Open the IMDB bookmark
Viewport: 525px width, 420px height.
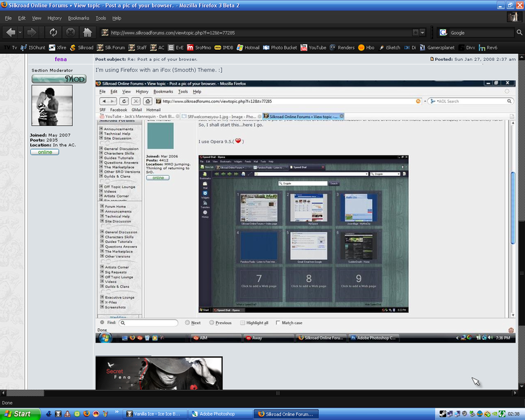[223, 48]
